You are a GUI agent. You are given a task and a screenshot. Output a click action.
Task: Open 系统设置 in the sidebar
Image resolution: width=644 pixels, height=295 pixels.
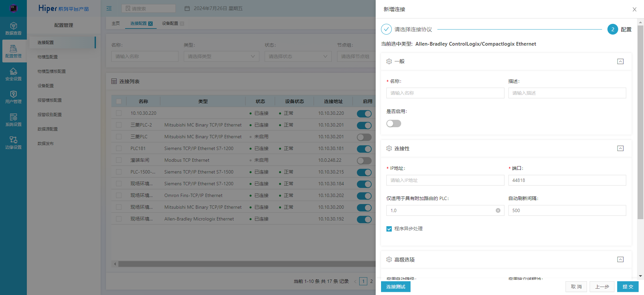[13, 120]
